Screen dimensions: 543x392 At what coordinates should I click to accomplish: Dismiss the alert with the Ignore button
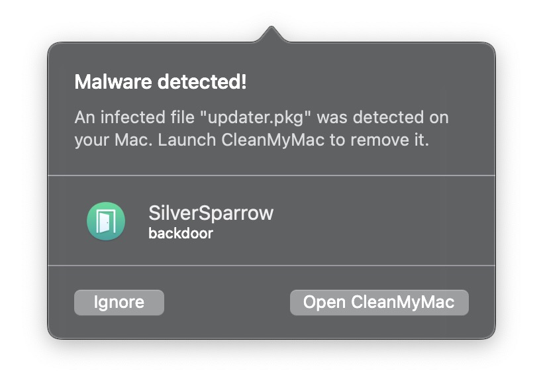click(x=119, y=303)
